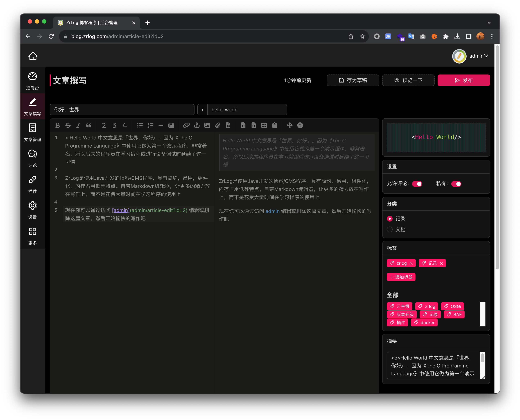
Task: Open 设置 in the sidebar
Action: [x=33, y=210]
